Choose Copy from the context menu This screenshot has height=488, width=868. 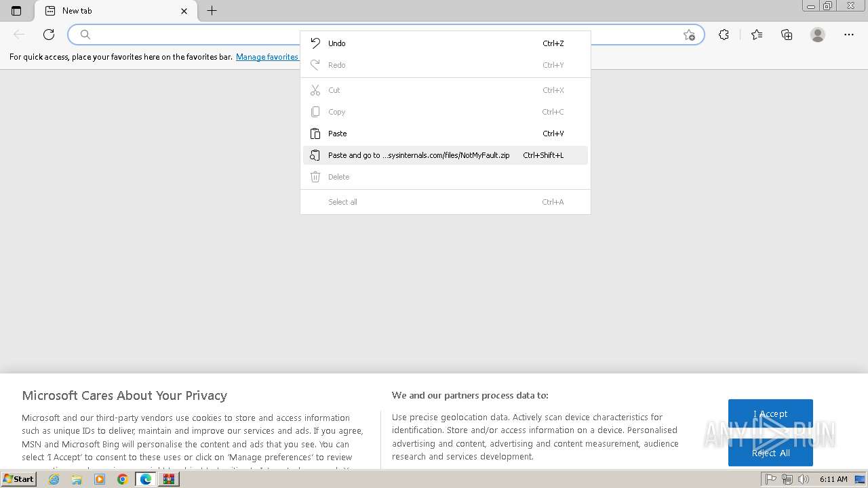[446, 112]
